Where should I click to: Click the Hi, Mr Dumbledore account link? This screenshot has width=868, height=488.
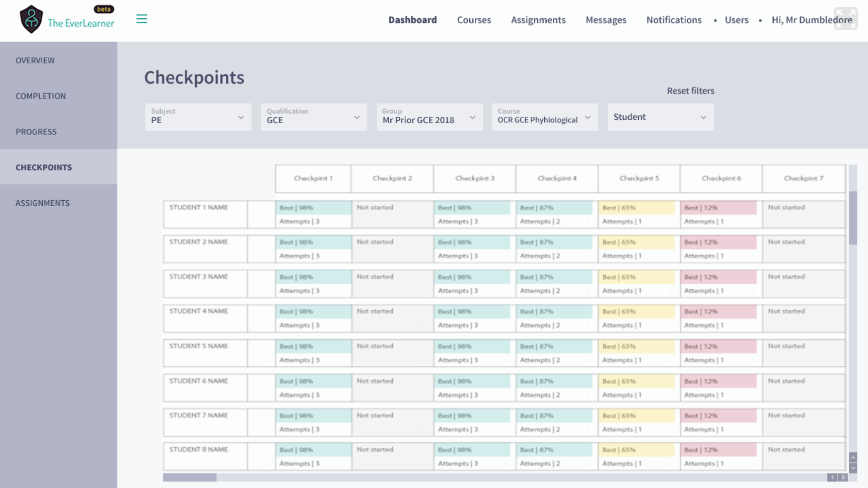click(812, 20)
